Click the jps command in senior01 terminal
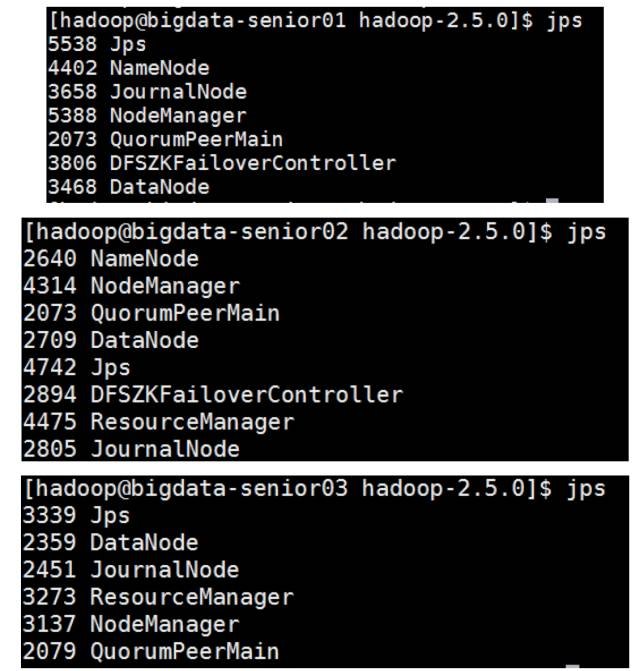640x671 pixels. (x=564, y=20)
